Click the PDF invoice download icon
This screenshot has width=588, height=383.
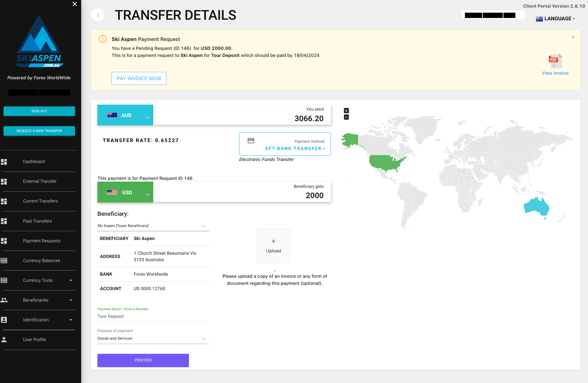coord(555,61)
